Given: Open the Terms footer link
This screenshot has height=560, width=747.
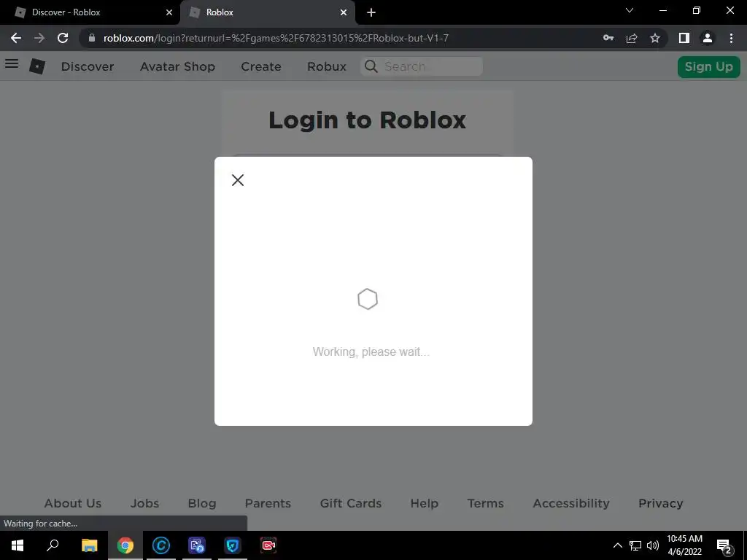Looking at the screenshot, I should point(485,503).
